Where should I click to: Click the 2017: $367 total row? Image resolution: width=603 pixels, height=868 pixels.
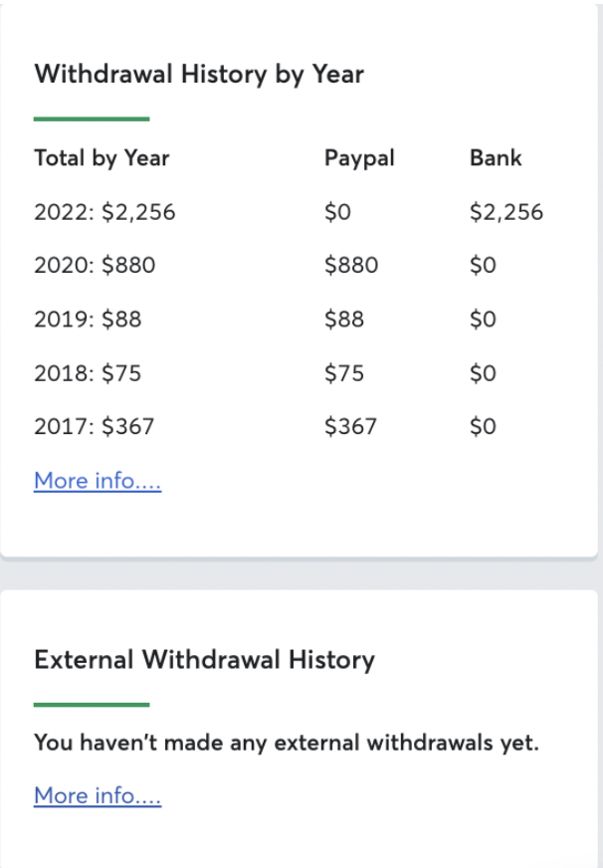(x=95, y=426)
